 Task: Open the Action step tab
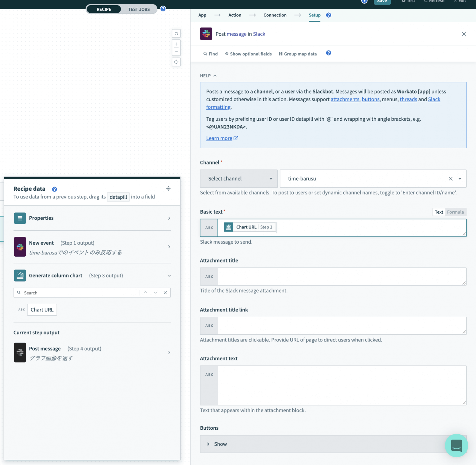tap(235, 15)
